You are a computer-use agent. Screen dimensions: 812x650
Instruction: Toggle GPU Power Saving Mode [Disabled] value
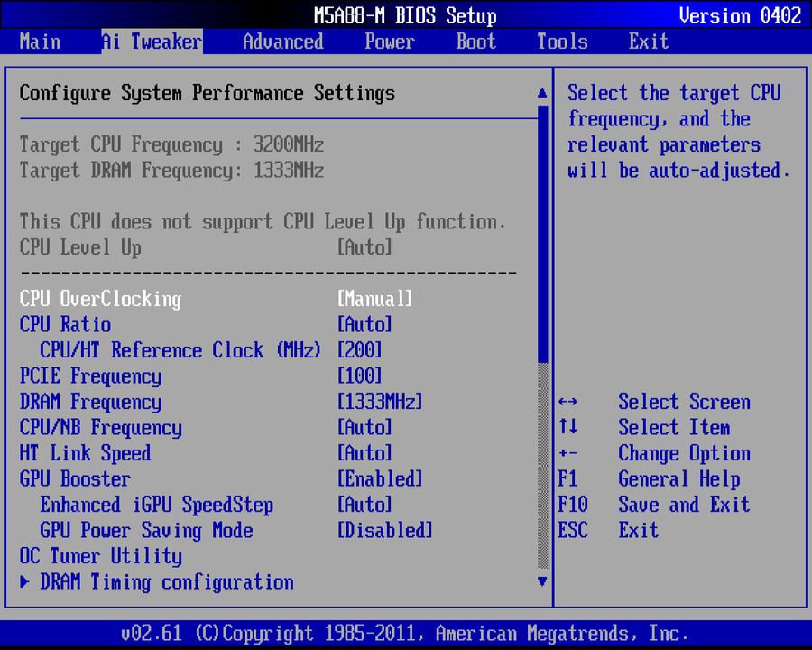(384, 531)
